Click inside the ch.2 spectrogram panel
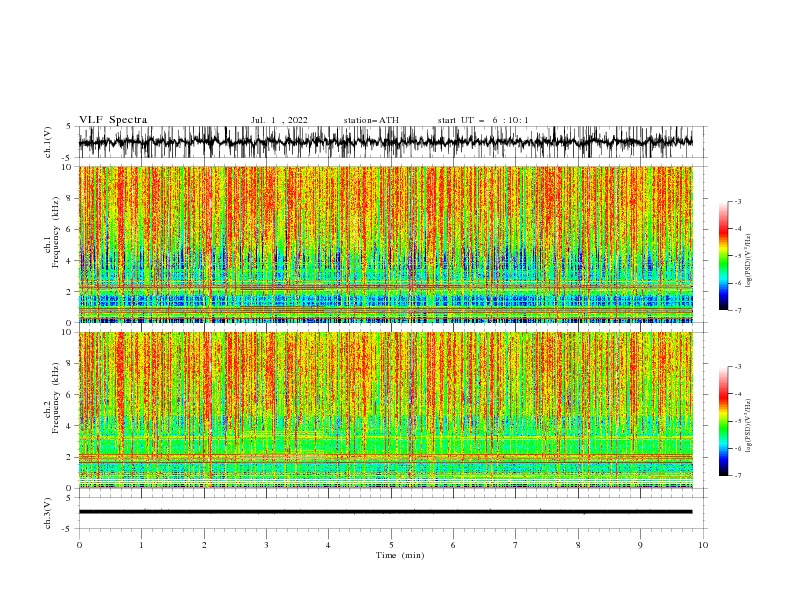The height and width of the screenshot is (612, 792). pyautogui.click(x=385, y=410)
